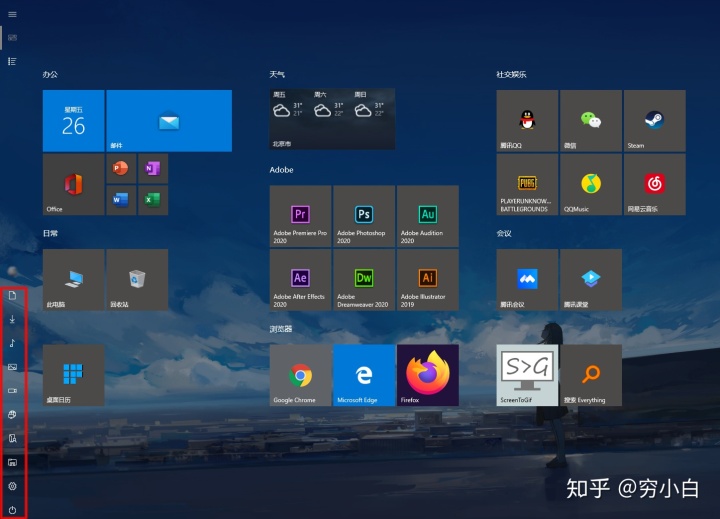This screenshot has height=519, width=720.
Task: Open Google Chrome tile
Action: 300,375
